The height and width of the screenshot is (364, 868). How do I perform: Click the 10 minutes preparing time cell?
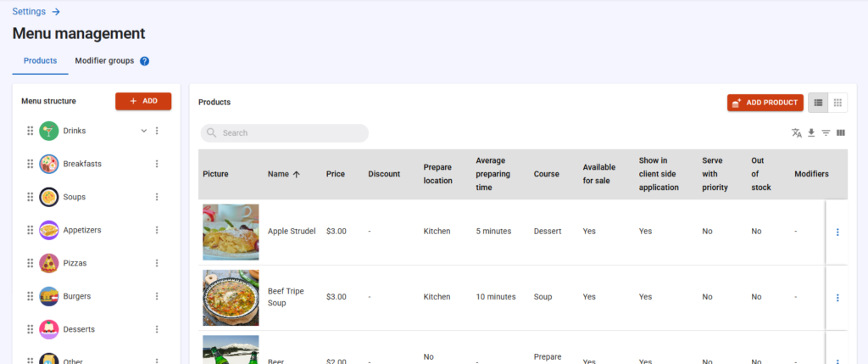(x=496, y=297)
